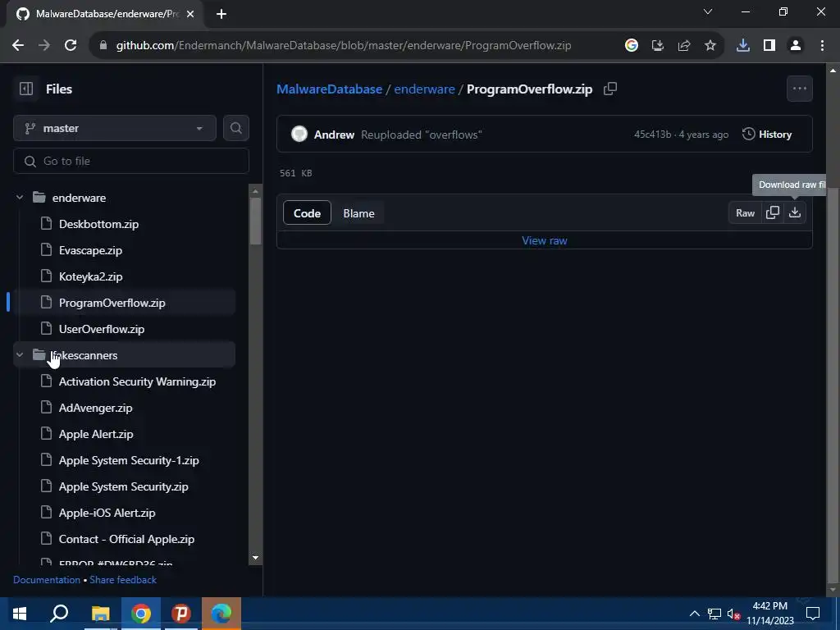
Task: Open commit 45c413b link
Action: coord(652,134)
